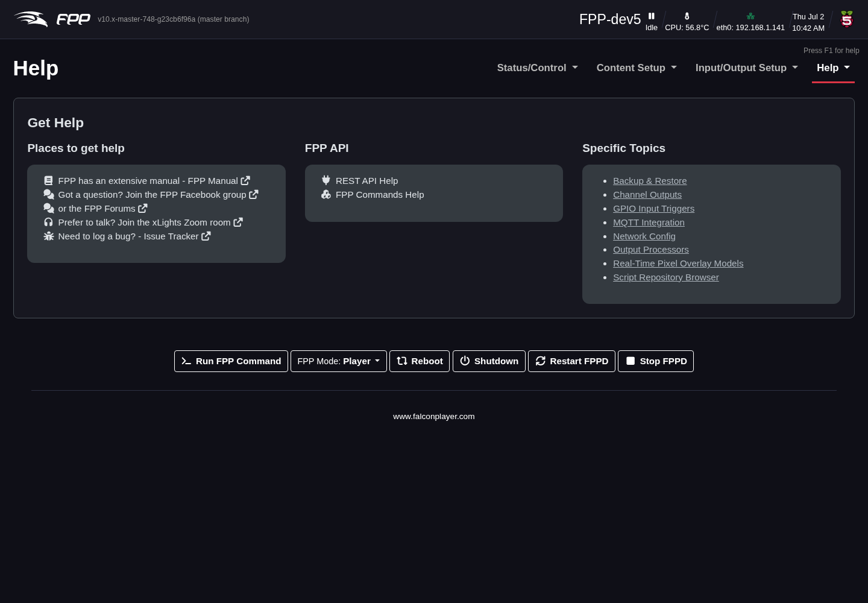Click external link icon after Zoom room
868x603 pixels.
coord(238,223)
